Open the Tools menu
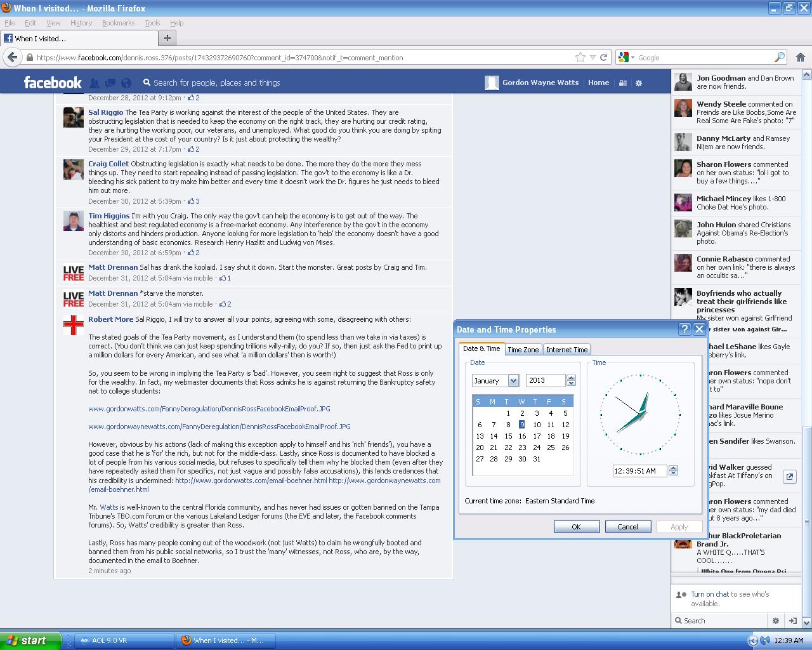Screen dimensions: 812x650 tap(152, 23)
